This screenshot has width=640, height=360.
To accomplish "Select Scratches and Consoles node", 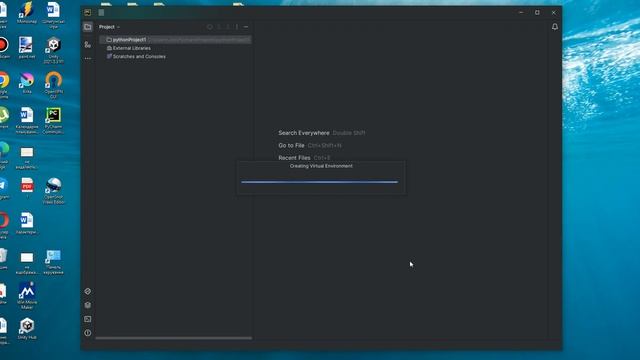I will coord(136,56).
